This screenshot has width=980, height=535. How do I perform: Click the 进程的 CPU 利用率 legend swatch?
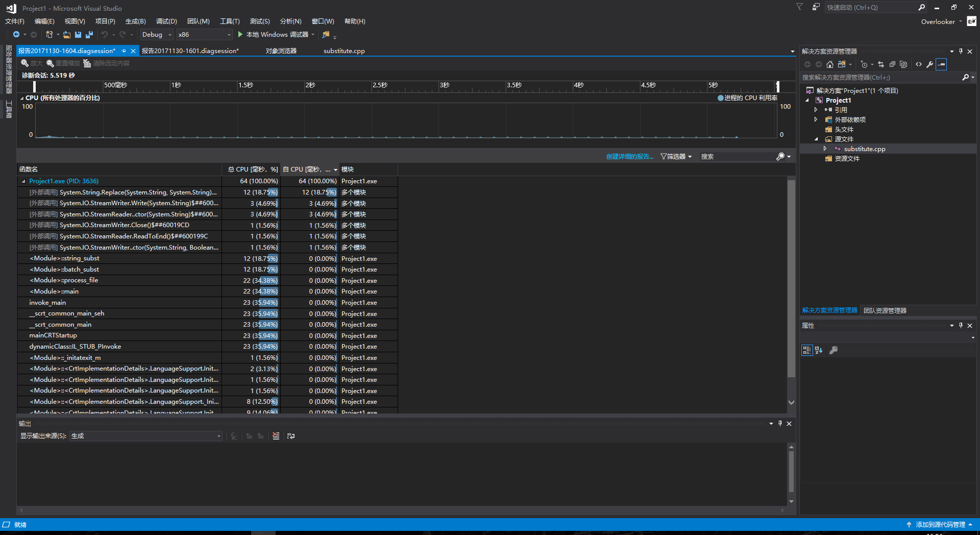pyautogui.click(x=721, y=98)
